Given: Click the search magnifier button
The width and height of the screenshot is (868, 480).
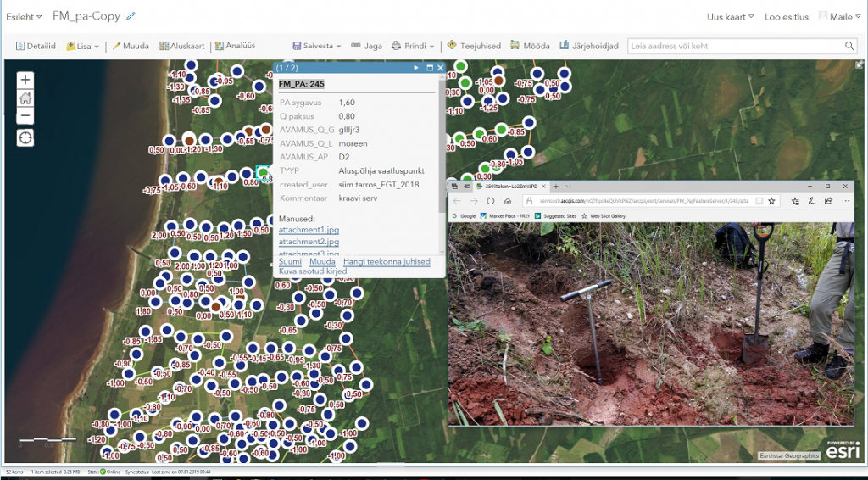Looking at the screenshot, I should point(849,46).
